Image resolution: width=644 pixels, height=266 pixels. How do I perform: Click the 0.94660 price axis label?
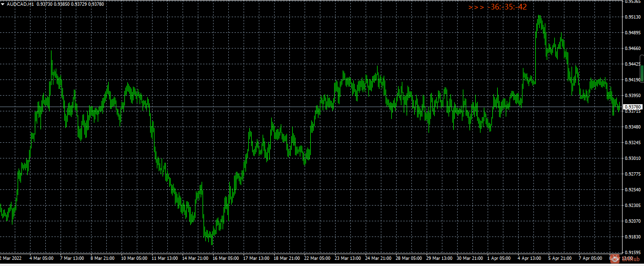tap(633, 49)
